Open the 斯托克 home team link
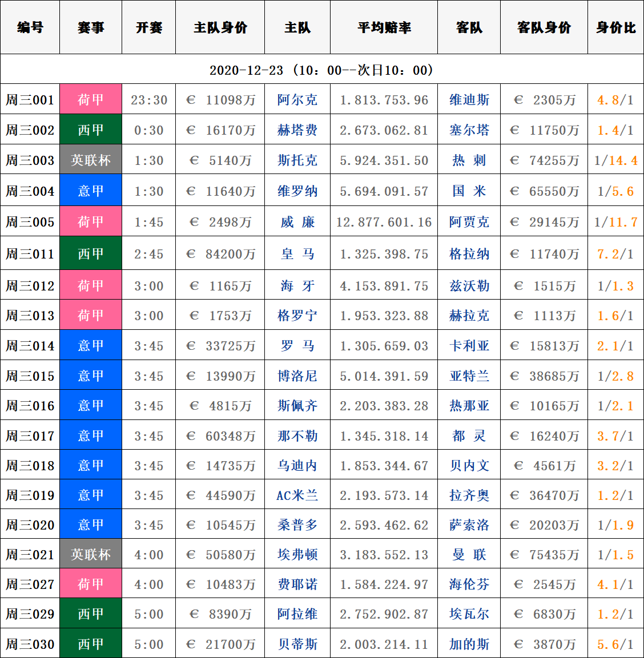Viewport: 644px width, 658px height. point(297,160)
